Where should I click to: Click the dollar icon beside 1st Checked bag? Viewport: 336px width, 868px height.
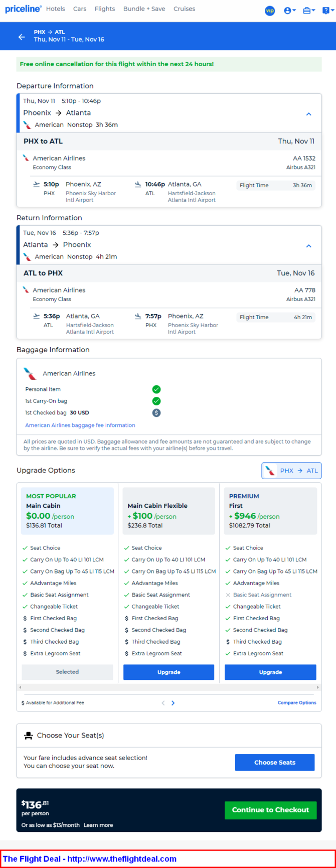click(x=156, y=413)
